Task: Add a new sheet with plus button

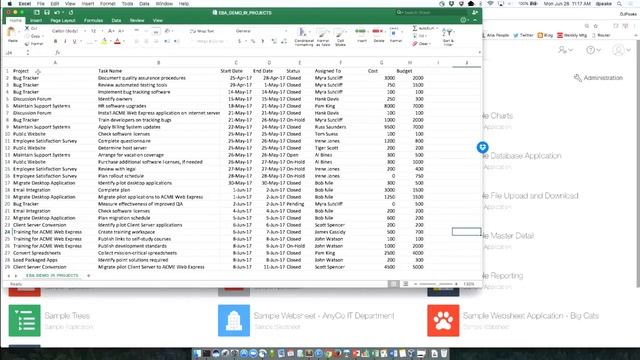Action: [x=89, y=276]
